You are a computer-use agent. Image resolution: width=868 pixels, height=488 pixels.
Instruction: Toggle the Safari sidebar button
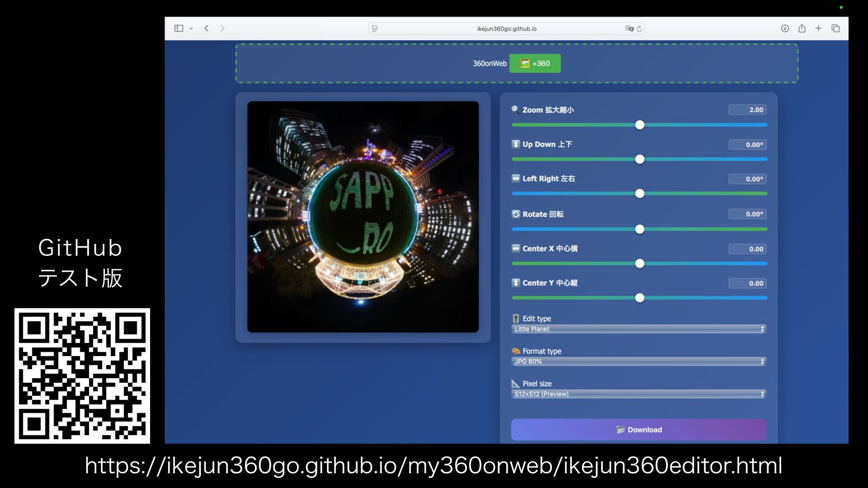pos(179,28)
